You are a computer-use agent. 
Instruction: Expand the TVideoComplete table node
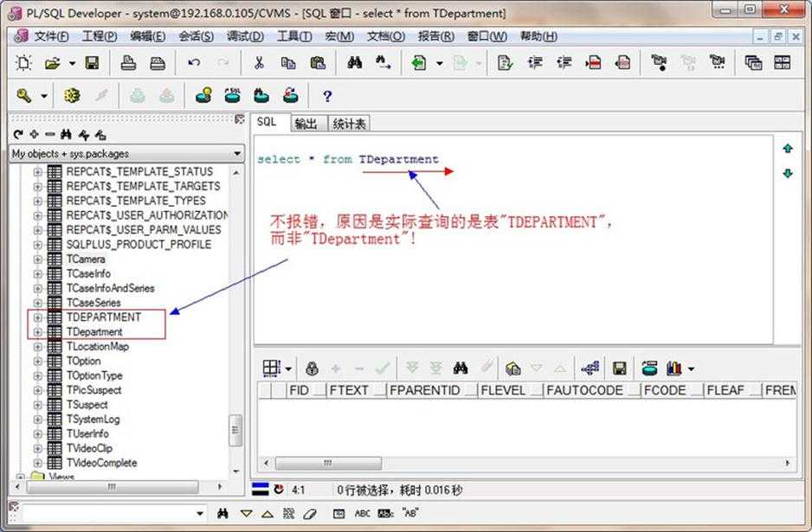(x=37, y=463)
